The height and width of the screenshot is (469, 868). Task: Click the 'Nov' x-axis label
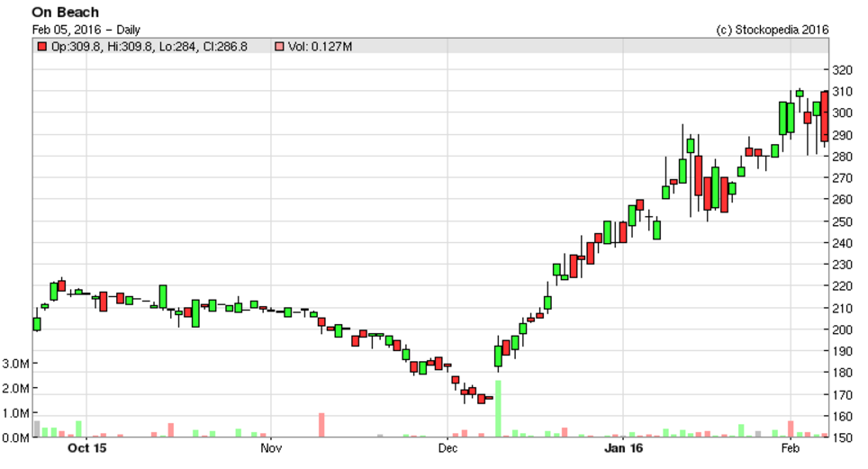click(271, 448)
